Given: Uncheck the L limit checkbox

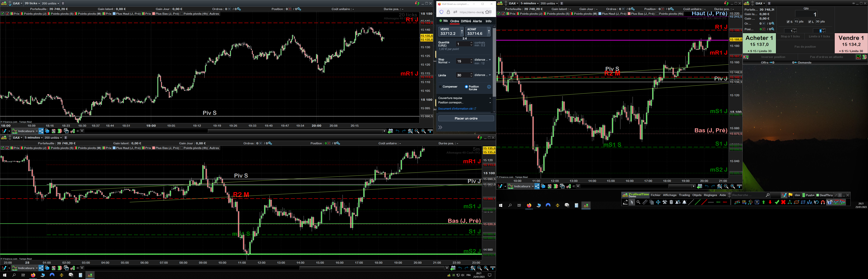Looking at the screenshot, I should [810, 22].
